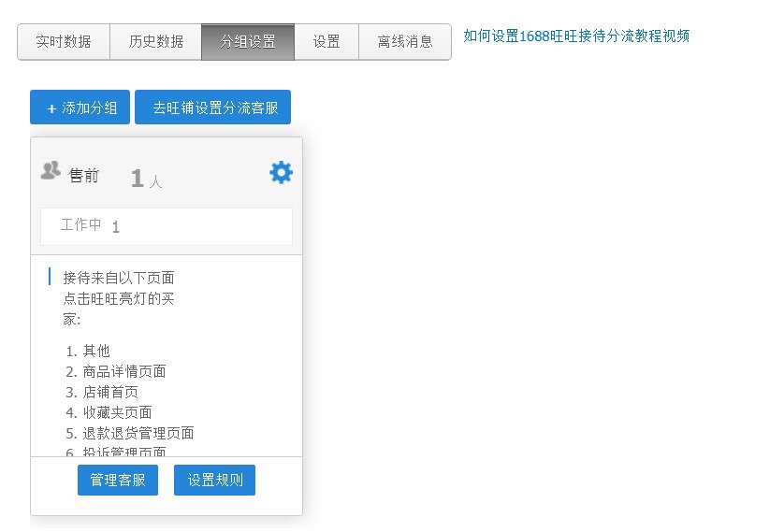Click the 工作中 1 status box
The image size is (769, 532).
coord(167,226)
